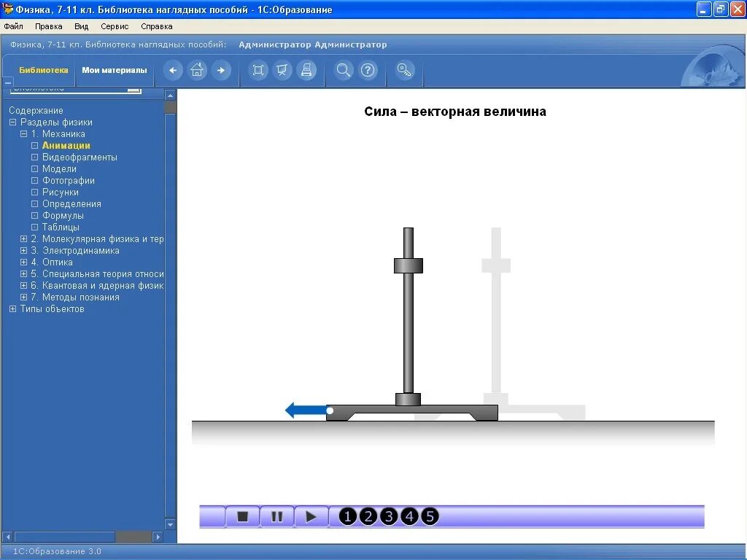The height and width of the screenshot is (560, 747).
Task: Select Анимации in the tree
Action: (x=66, y=146)
